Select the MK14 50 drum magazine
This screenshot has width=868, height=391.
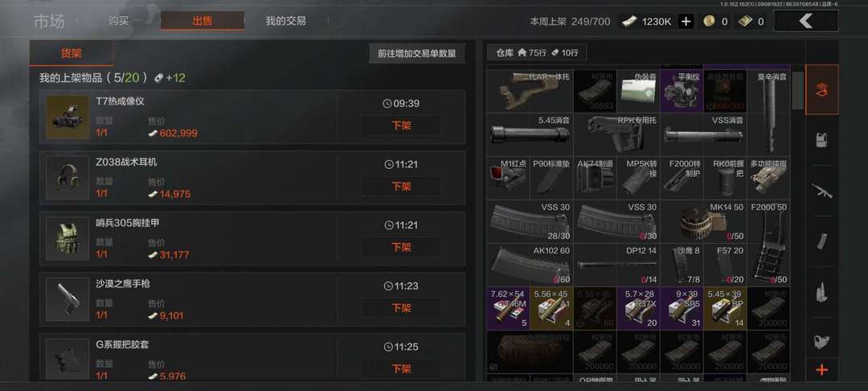tap(703, 221)
